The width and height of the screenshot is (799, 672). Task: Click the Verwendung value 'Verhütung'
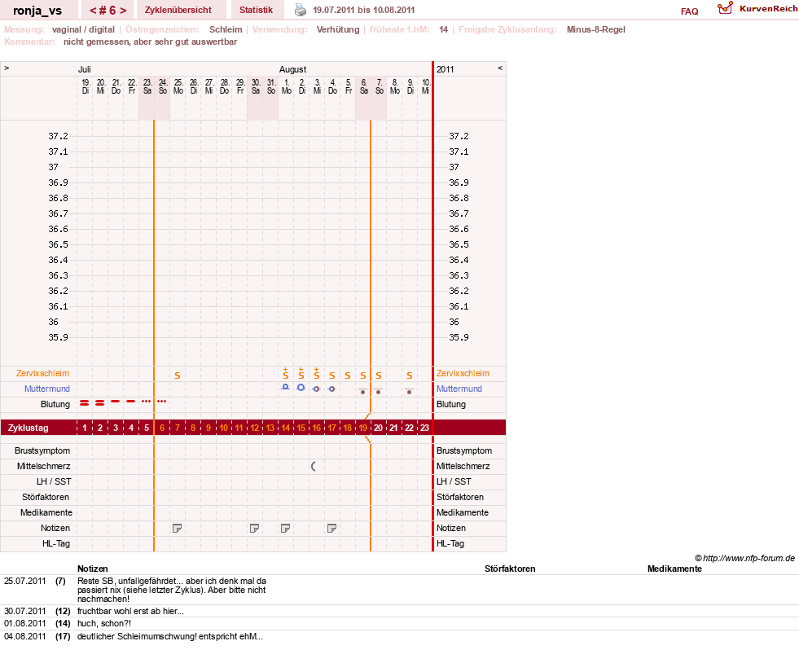click(x=338, y=29)
